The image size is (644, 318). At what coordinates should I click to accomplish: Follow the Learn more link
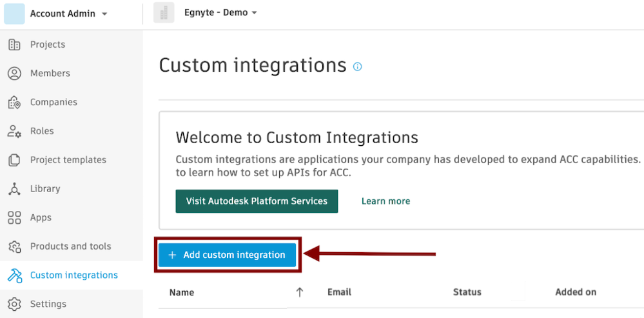[x=385, y=201]
